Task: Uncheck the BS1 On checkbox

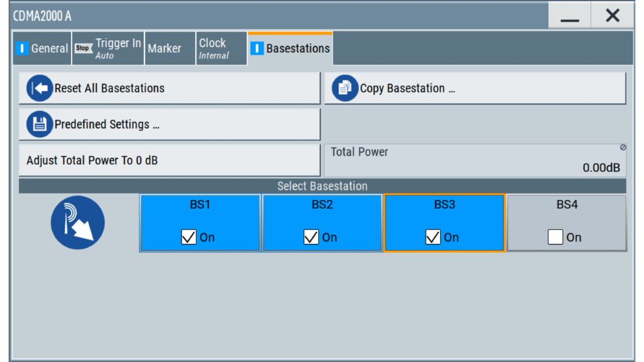Action: coord(189,238)
